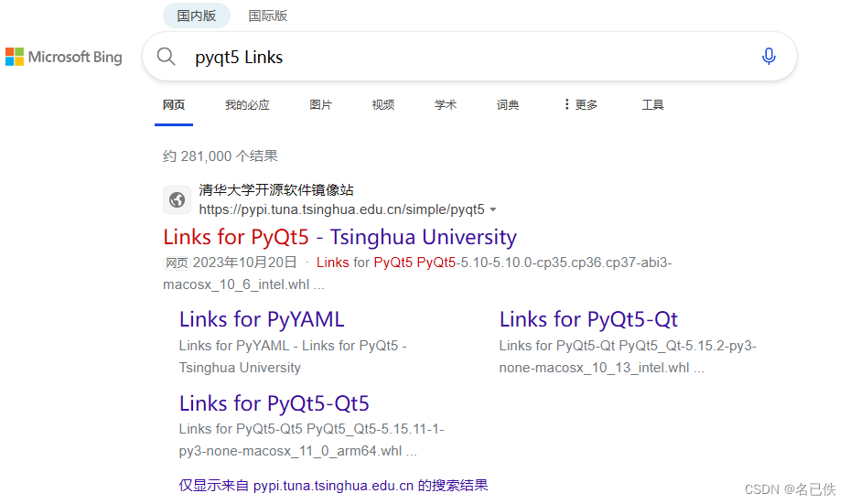Click the 约 281,000 个结果 count text

coord(221,156)
